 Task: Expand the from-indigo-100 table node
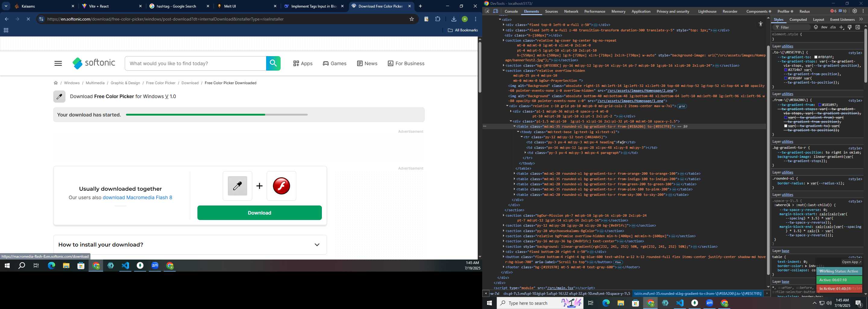(x=514, y=179)
